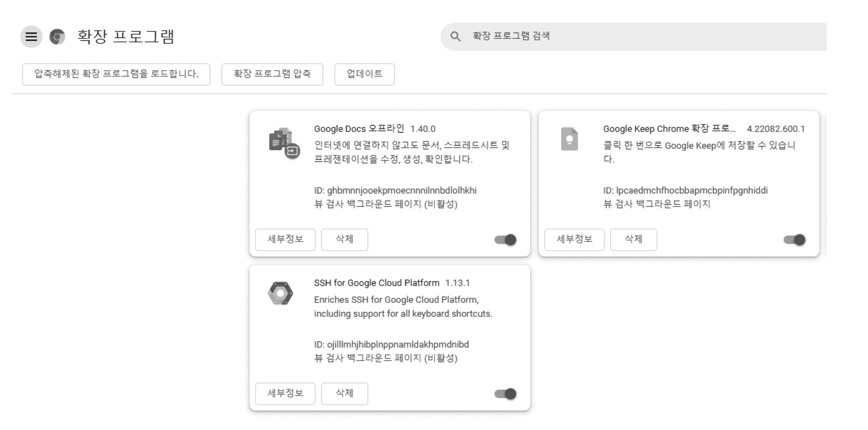Open 세부정보 for Google Keep extension

pyautogui.click(x=574, y=239)
